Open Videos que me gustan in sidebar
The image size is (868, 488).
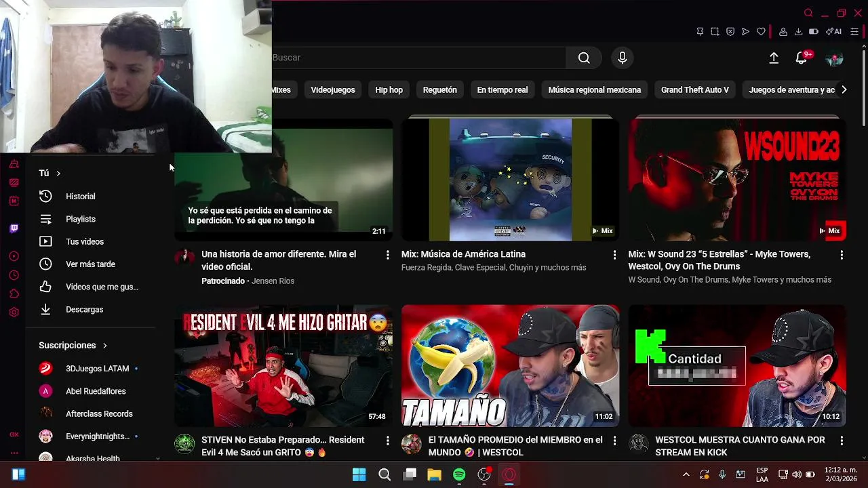pyautogui.click(x=90, y=287)
